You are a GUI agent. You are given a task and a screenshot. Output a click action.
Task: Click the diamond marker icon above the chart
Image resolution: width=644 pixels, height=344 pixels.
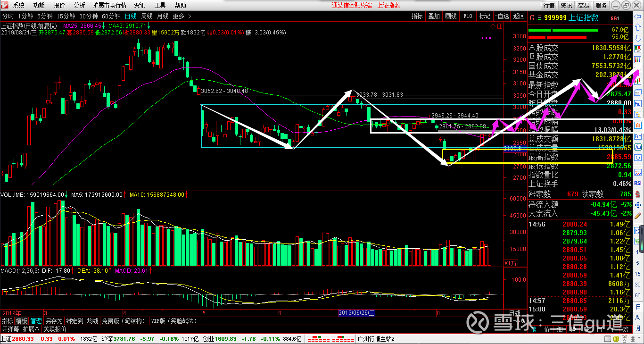click(x=493, y=26)
